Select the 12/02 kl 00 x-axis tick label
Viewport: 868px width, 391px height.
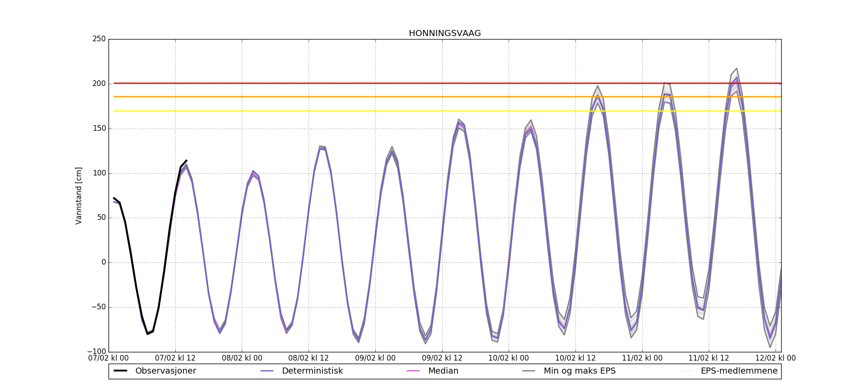point(775,358)
